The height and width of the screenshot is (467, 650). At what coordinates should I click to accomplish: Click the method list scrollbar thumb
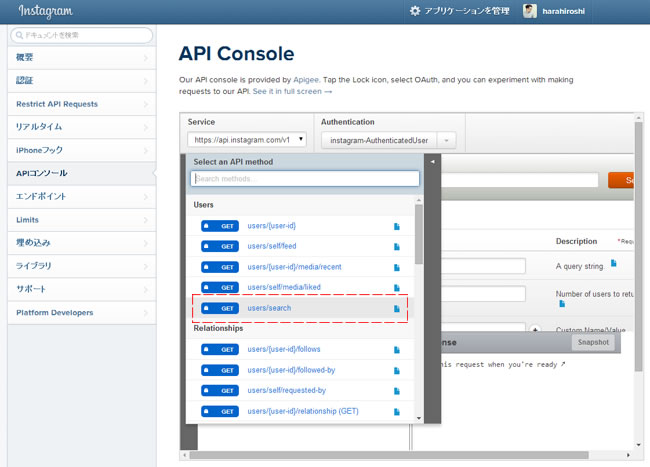[419, 234]
